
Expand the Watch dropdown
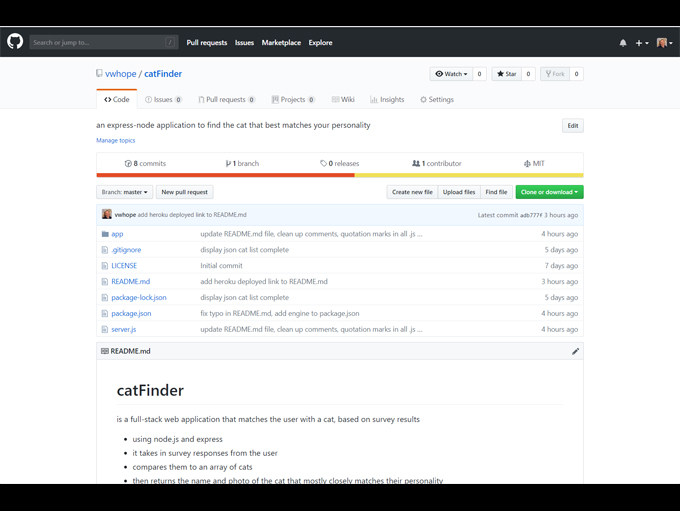(451, 74)
